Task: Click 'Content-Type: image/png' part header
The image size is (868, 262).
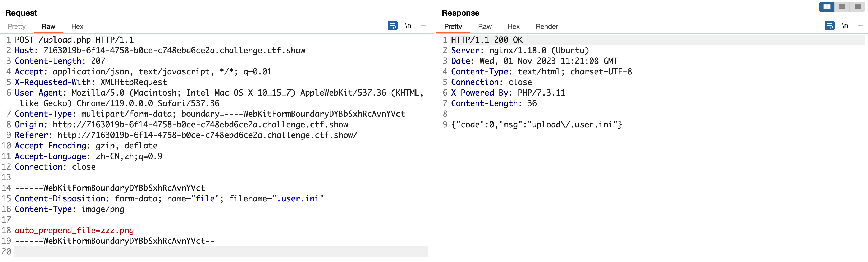Action: (69, 209)
